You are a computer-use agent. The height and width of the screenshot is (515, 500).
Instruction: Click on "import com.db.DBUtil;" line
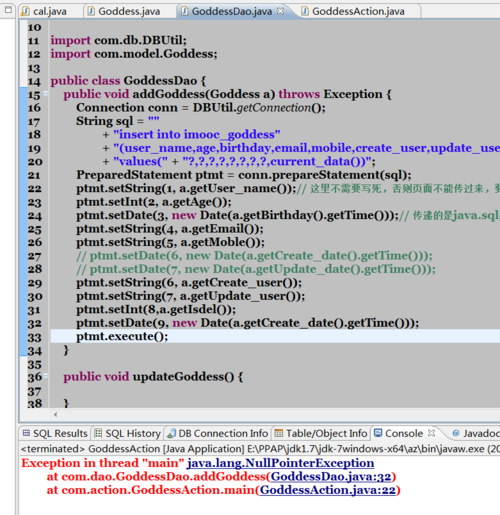point(118,40)
